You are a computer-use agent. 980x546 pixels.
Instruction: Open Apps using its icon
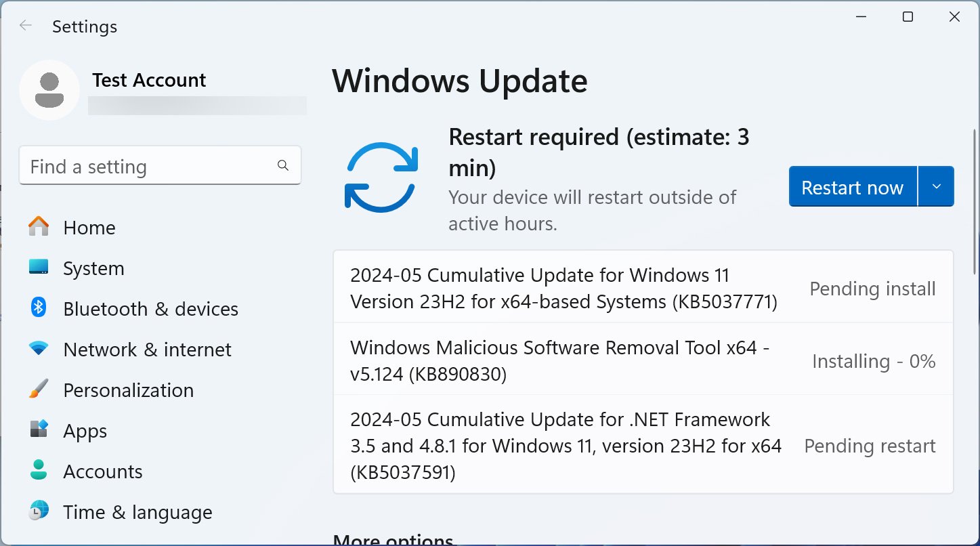pos(39,430)
